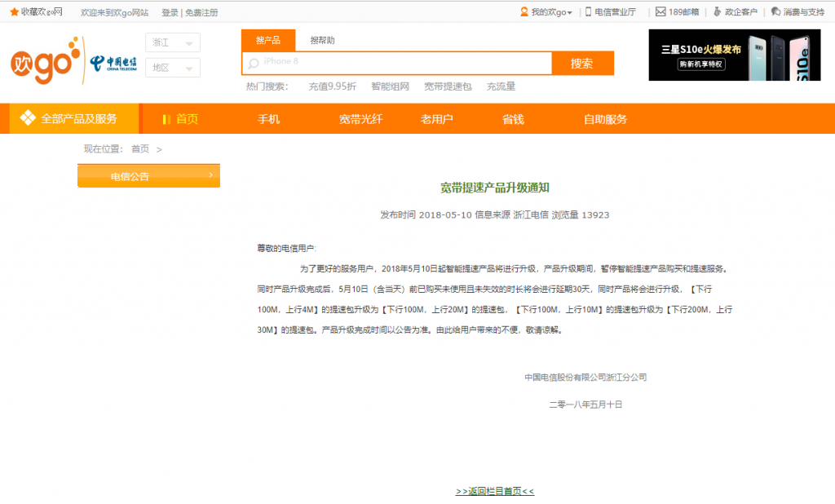Screen dimensions: 835x504
Task: Click the star icon beside 收藏欢go网
Action: tap(15, 11)
